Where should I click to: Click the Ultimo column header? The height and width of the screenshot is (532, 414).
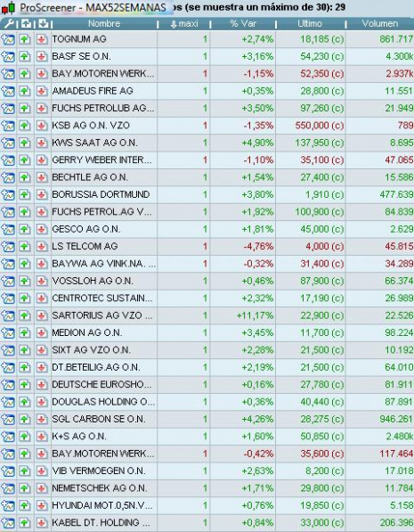pyautogui.click(x=310, y=24)
